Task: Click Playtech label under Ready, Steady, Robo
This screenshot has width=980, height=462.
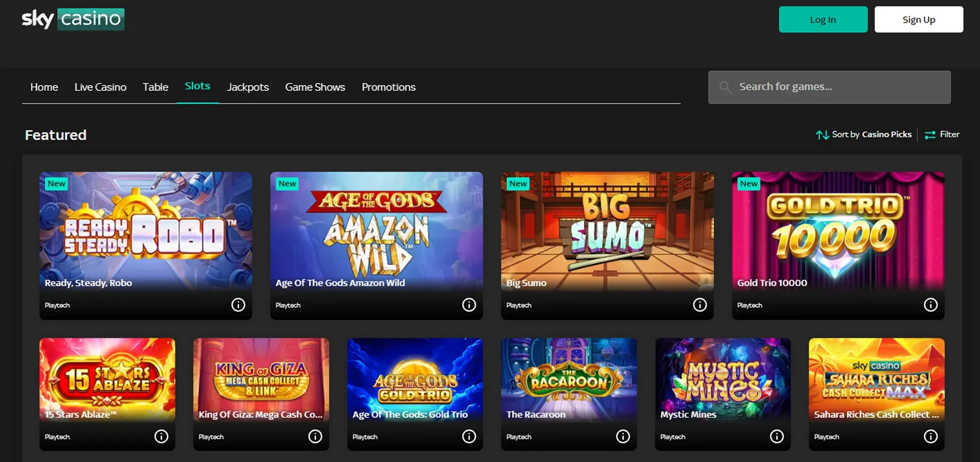Action: click(57, 305)
